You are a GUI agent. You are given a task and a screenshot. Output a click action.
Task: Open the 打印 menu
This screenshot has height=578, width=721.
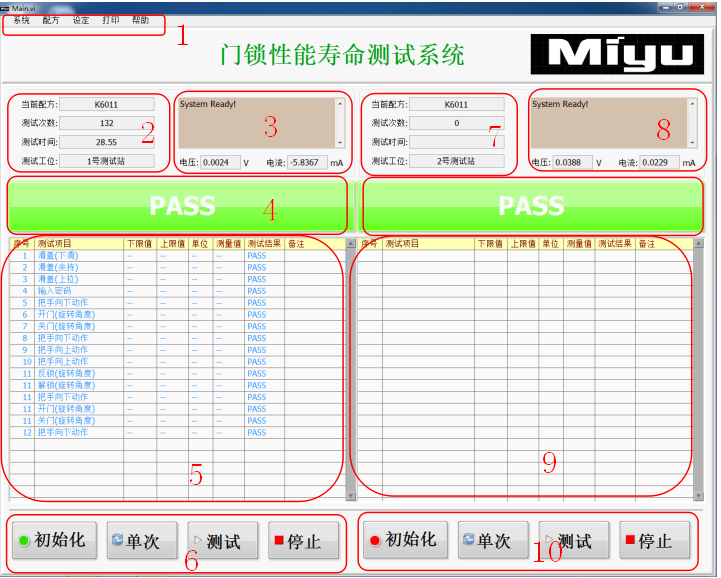(111, 20)
